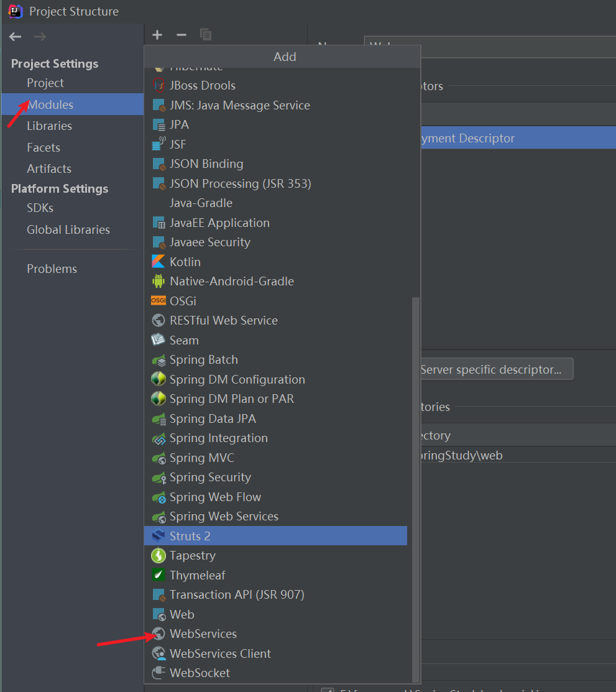Image resolution: width=616 pixels, height=692 pixels.
Task: Click the JavaEE Application icon
Action: click(159, 223)
